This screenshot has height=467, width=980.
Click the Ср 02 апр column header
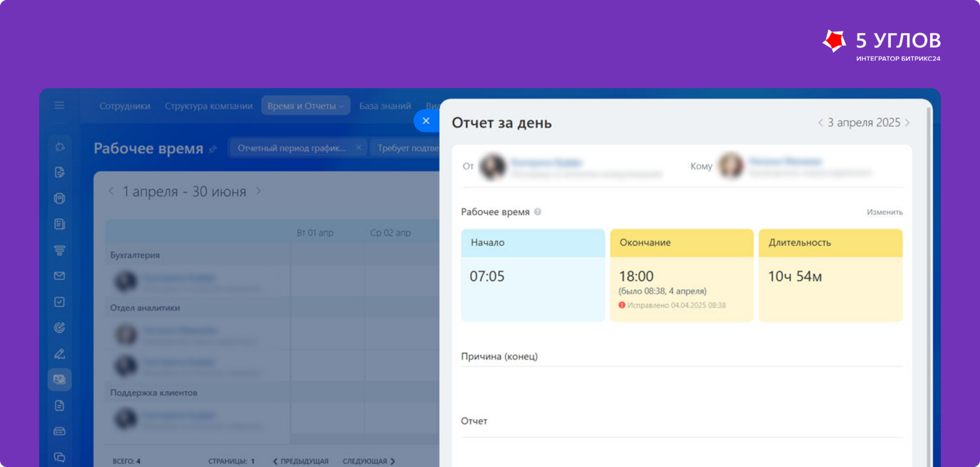(x=390, y=233)
